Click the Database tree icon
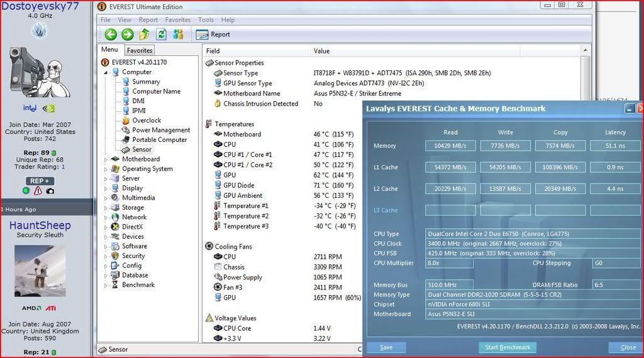644x358 pixels. (116, 275)
